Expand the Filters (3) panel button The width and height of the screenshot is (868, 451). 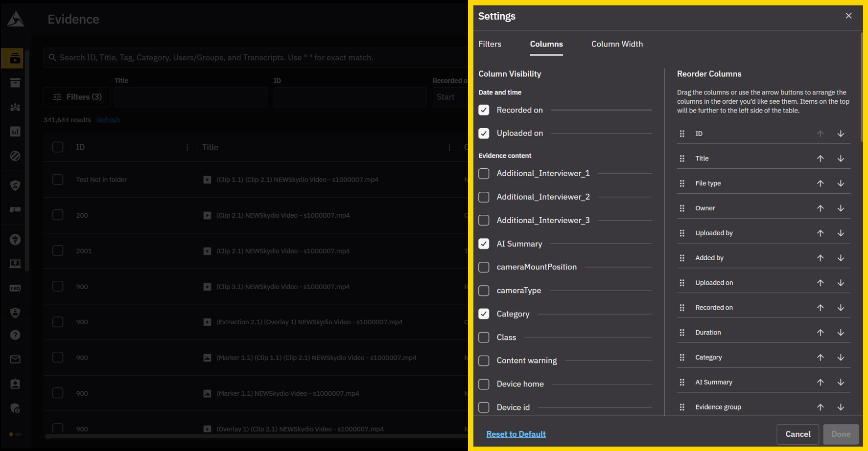tap(77, 97)
